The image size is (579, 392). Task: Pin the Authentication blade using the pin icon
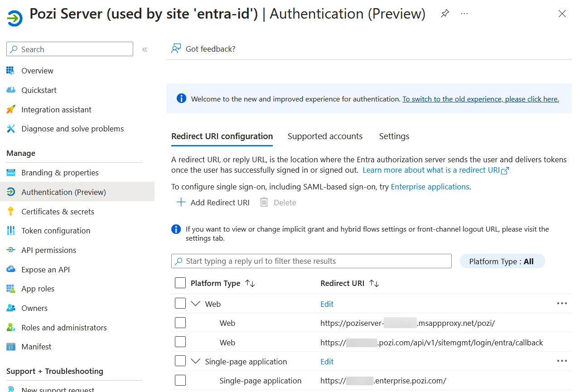pyautogui.click(x=445, y=13)
